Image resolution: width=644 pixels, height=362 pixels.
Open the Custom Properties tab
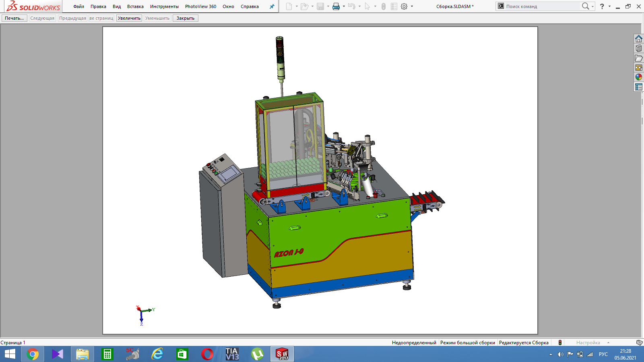click(x=639, y=87)
